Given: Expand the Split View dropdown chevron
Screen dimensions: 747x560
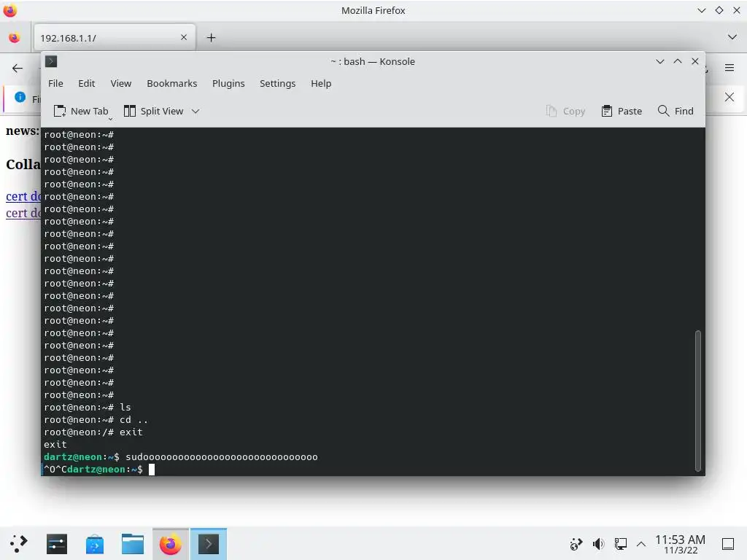Looking at the screenshot, I should pyautogui.click(x=196, y=112).
